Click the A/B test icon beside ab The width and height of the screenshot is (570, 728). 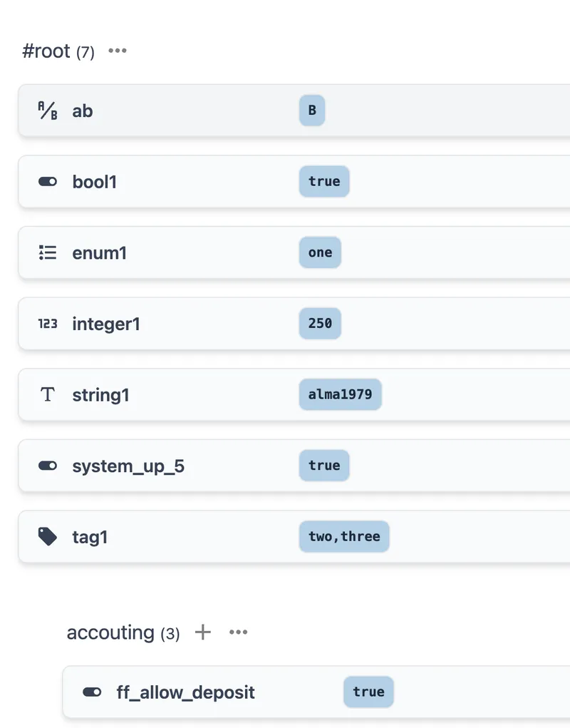[48, 111]
